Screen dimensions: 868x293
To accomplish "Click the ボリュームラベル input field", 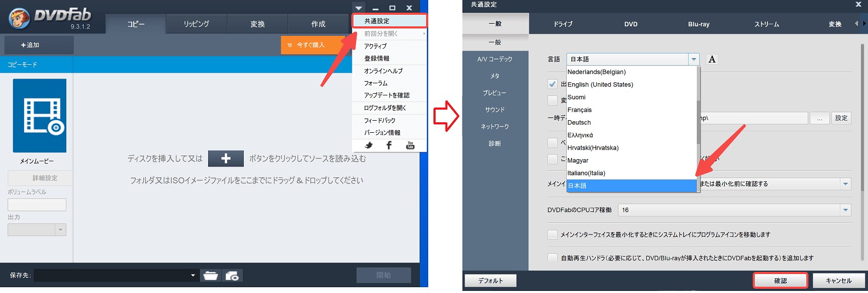I will (37, 204).
